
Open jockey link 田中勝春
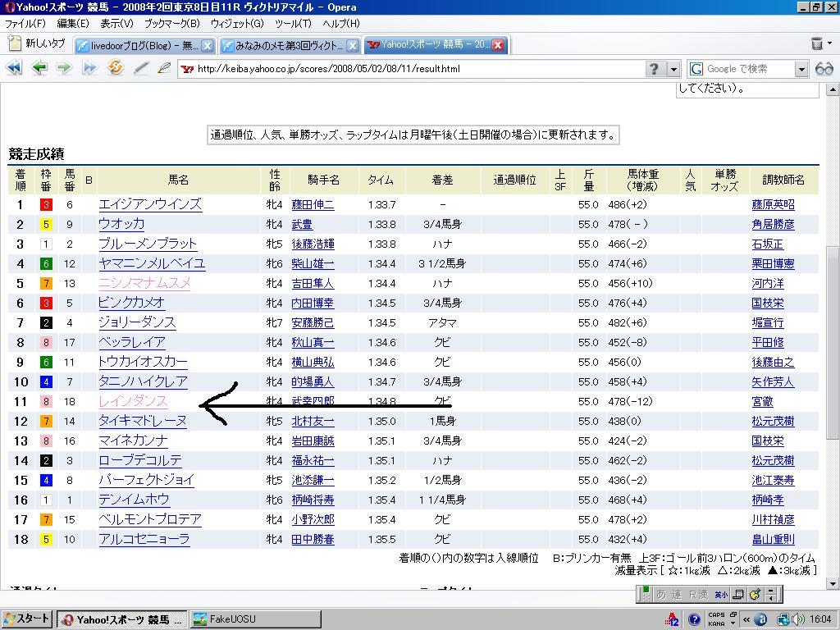(x=313, y=540)
